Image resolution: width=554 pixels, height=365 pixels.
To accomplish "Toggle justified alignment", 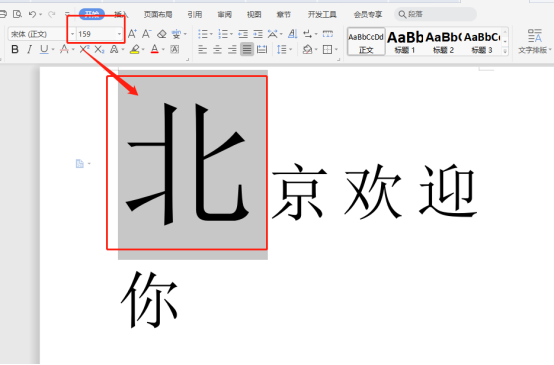I will tap(247, 49).
